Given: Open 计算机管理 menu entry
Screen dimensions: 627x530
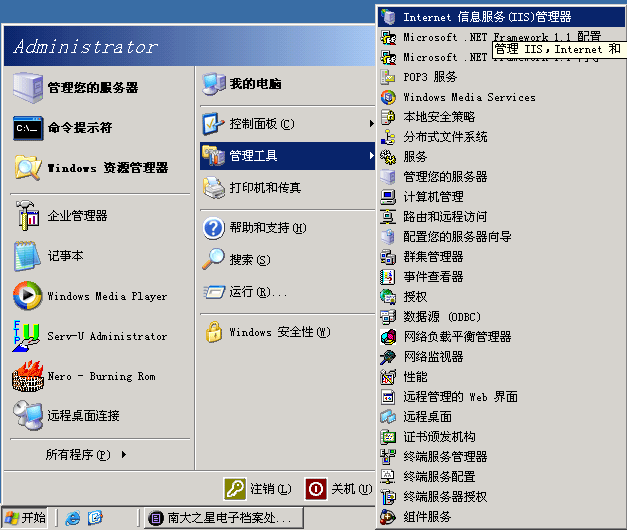Looking at the screenshot, I should [432, 197].
